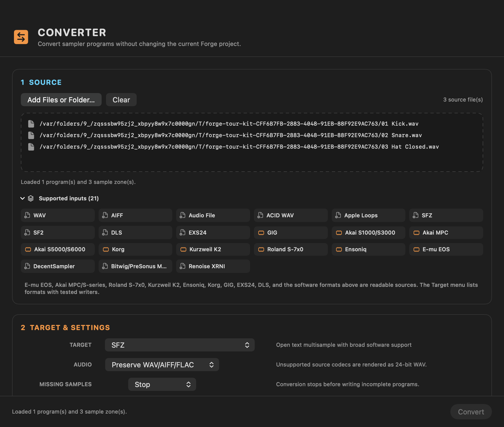Click the Roland S-7x0 label
This screenshot has height=427, width=504.
[285, 249]
